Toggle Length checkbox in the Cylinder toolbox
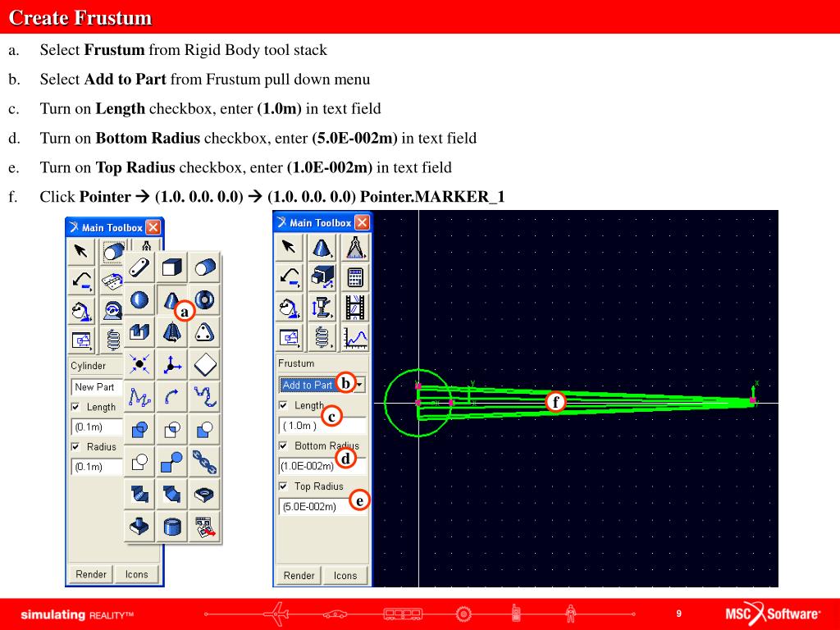Image resolution: width=840 pixels, height=630 pixels. coord(75,407)
